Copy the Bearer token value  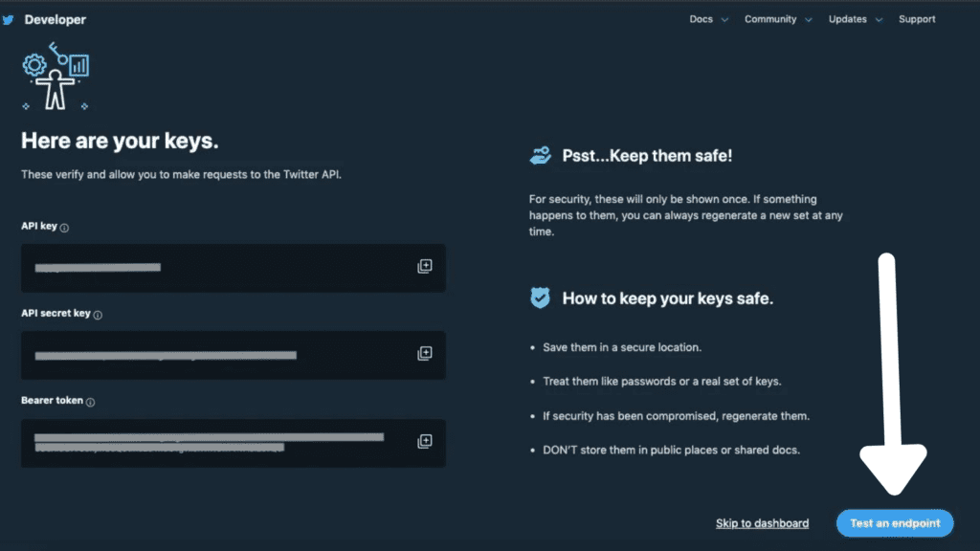[425, 442]
